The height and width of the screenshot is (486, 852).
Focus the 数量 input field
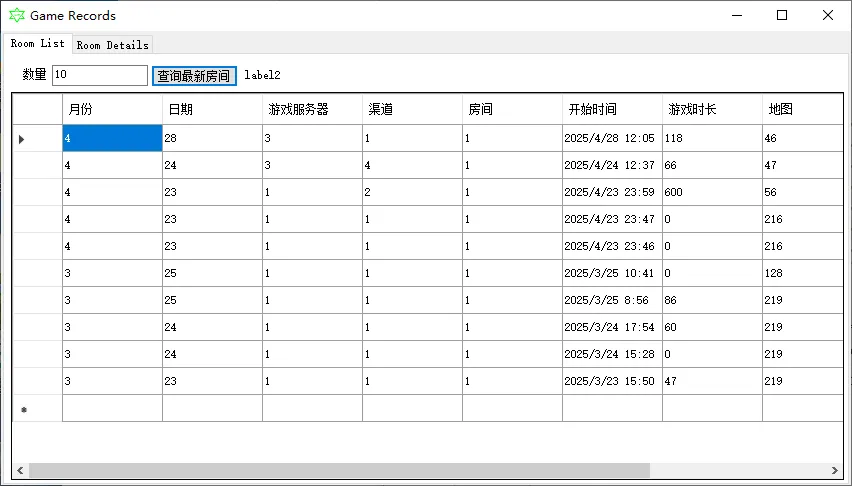click(x=99, y=75)
